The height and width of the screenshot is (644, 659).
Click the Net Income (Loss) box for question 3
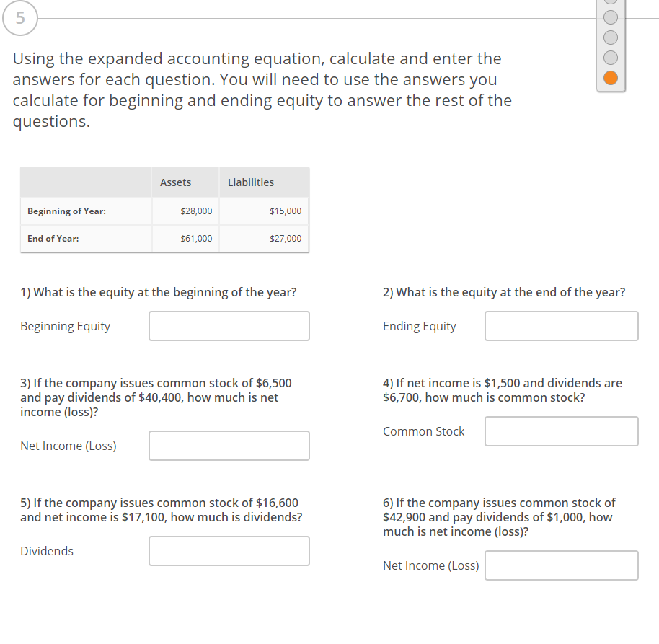coord(229,446)
